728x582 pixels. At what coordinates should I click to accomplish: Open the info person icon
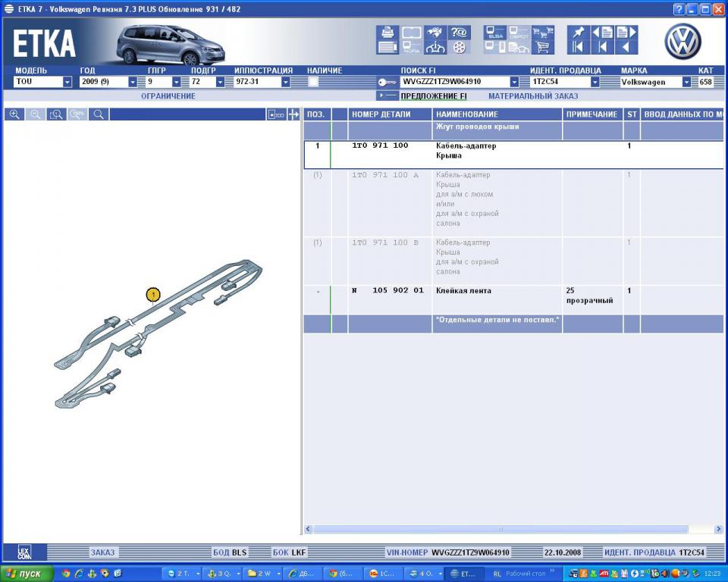pyautogui.click(x=435, y=47)
